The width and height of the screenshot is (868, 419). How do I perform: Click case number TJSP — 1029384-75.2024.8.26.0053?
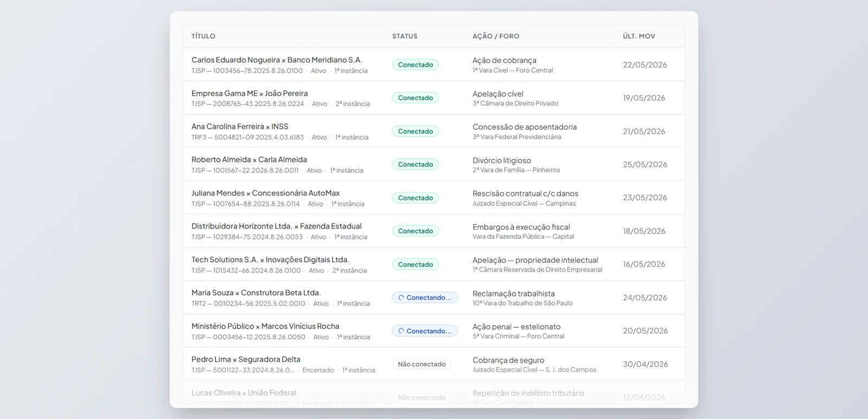(247, 237)
